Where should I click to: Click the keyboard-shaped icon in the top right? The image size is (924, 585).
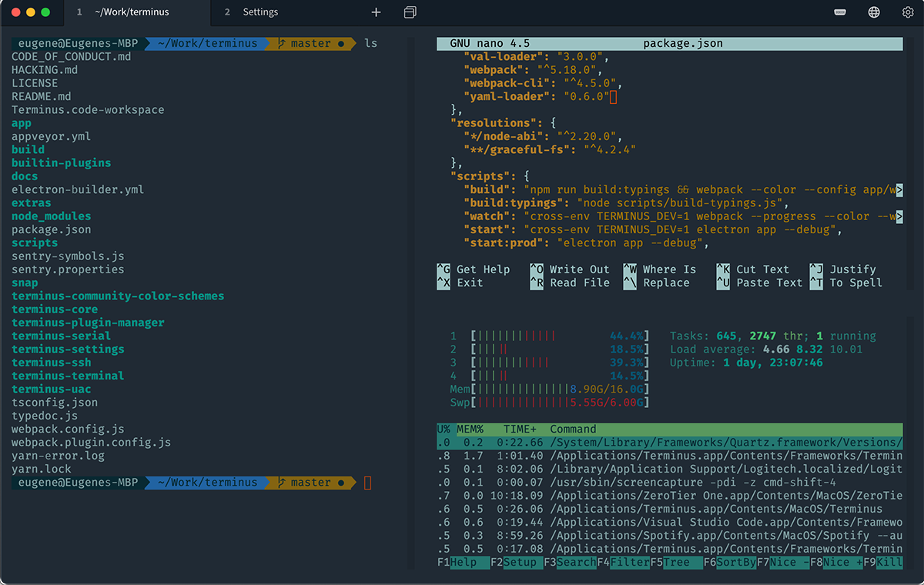coord(840,12)
